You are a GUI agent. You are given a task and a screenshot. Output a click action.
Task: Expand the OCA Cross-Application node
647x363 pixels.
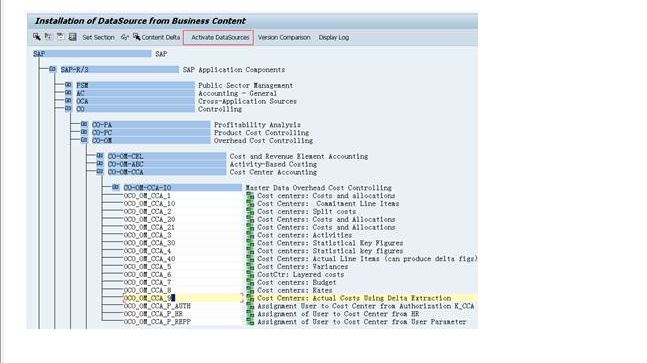point(68,101)
